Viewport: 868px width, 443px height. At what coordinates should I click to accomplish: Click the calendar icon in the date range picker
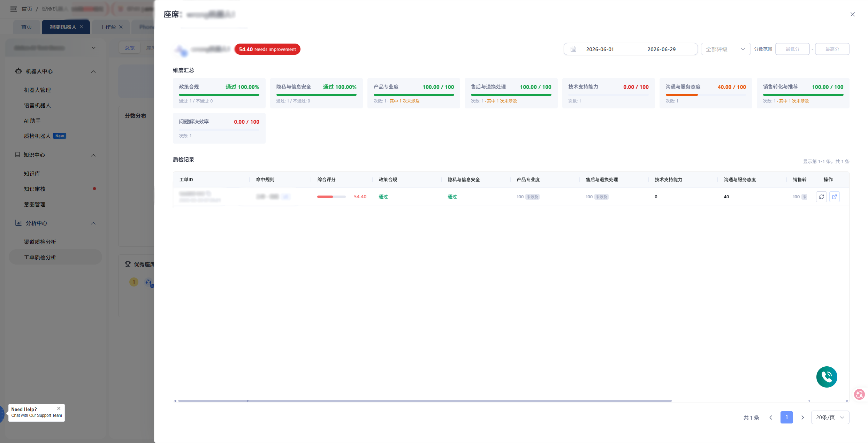[573, 49]
